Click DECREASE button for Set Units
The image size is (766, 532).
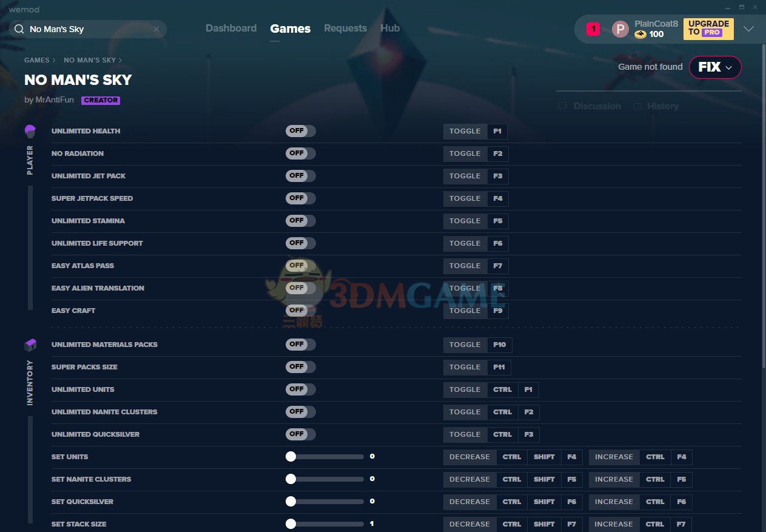click(469, 457)
